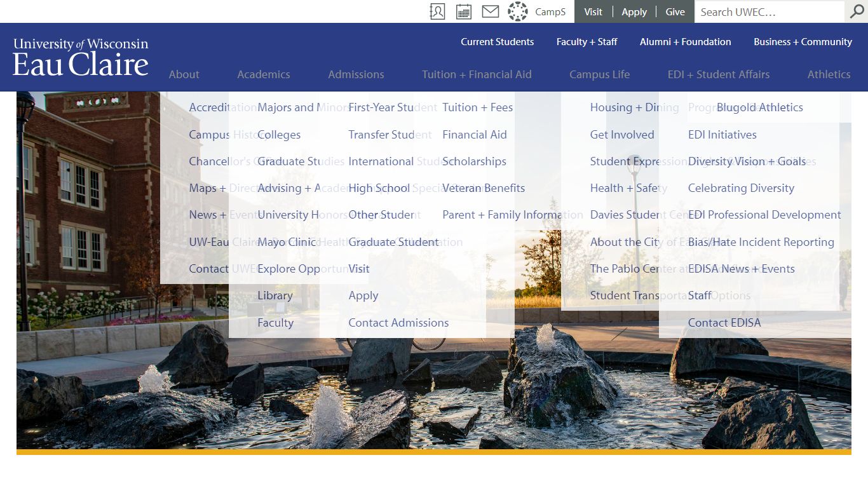Select Diversity Vision + Goals item
868x488 pixels.
(x=747, y=161)
